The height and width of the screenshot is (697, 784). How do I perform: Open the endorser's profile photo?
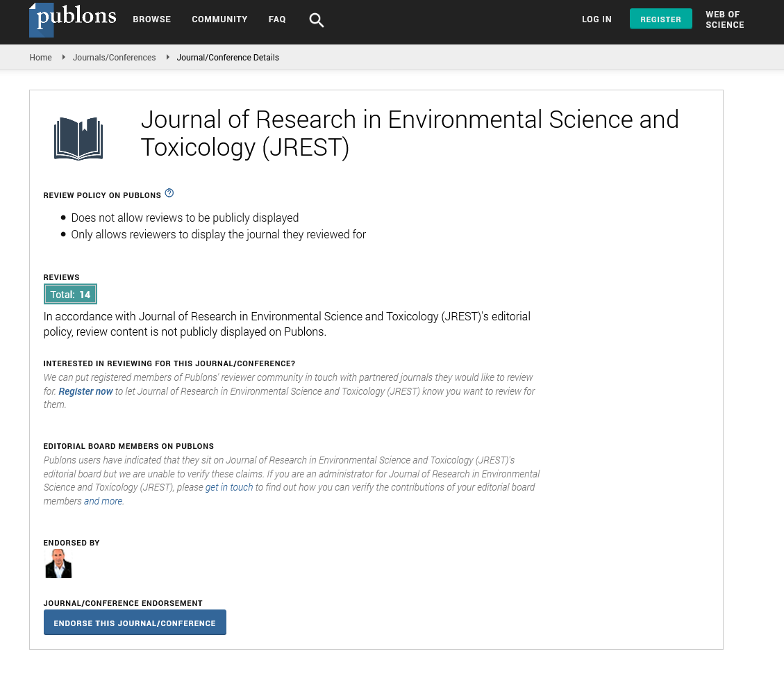click(x=58, y=564)
